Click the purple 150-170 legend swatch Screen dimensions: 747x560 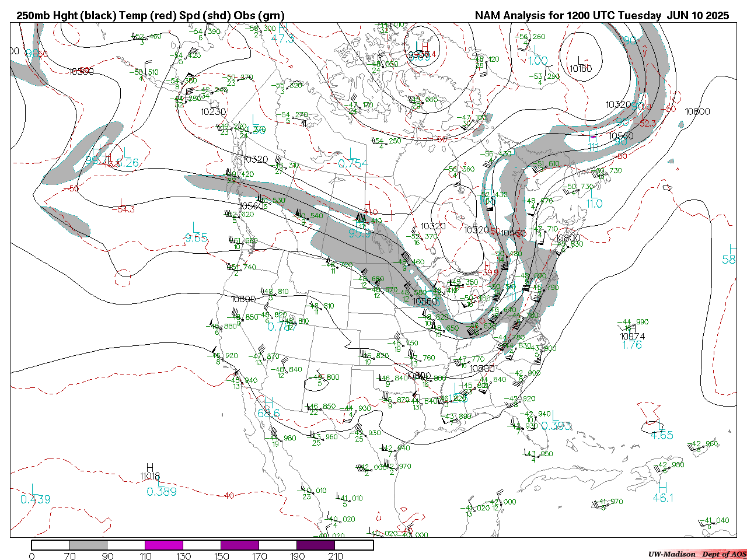point(240,545)
